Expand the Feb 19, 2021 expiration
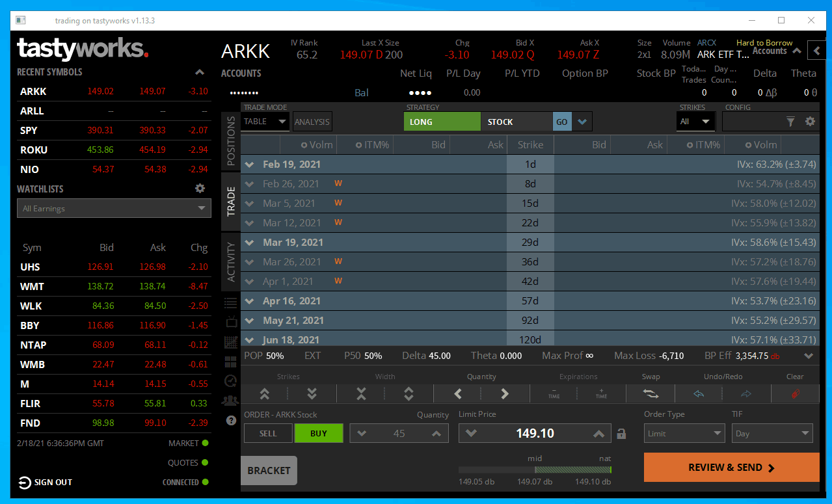Viewport: 832px width, 504px height. point(249,165)
